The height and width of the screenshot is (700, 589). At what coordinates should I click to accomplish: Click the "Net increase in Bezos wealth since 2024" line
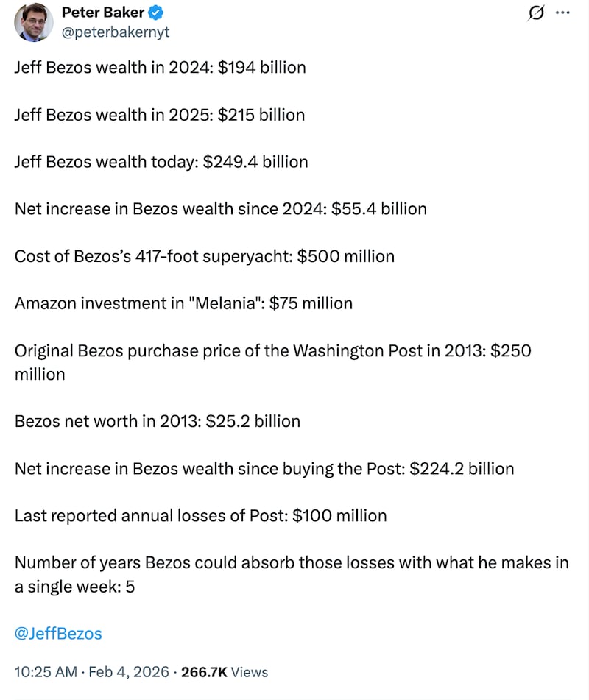pos(220,209)
